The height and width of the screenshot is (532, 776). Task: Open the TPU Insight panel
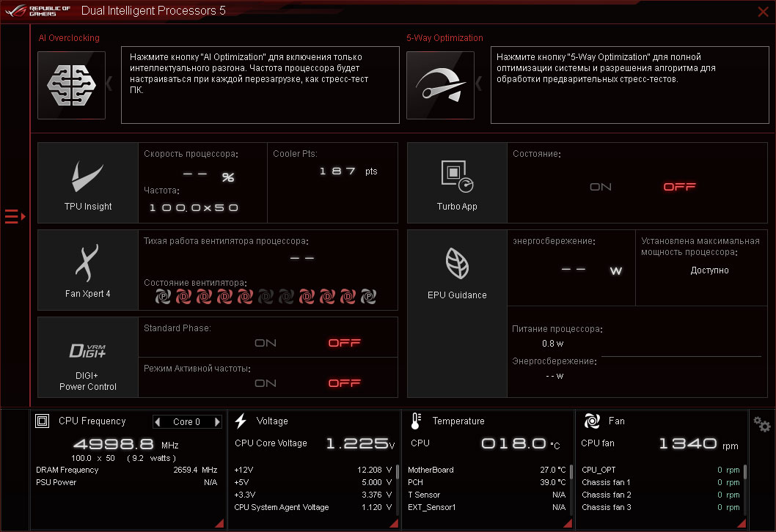(88, 183)
